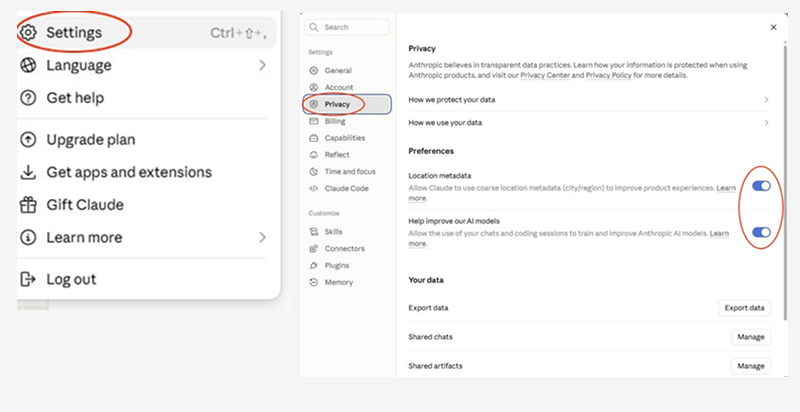This screenshot has width=800, height=412.
Task: Expand the Learn more submenu chevron
Action: (262, 238)
